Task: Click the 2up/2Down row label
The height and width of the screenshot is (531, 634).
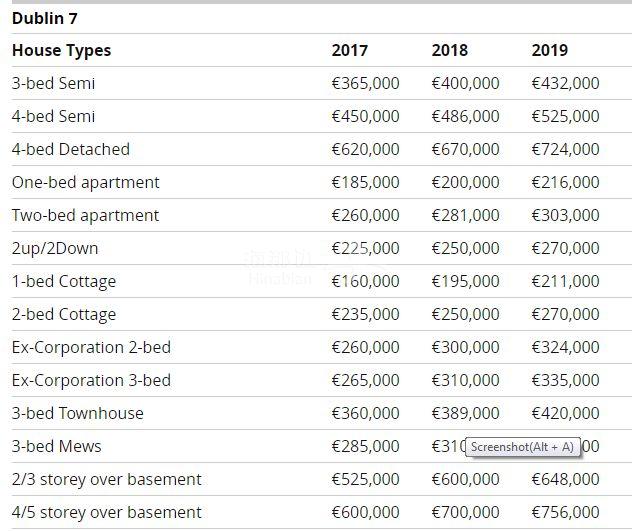Action: 55,248
